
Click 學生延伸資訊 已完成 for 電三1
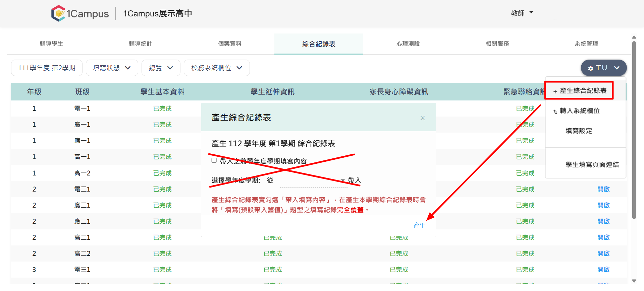[273, 270]
